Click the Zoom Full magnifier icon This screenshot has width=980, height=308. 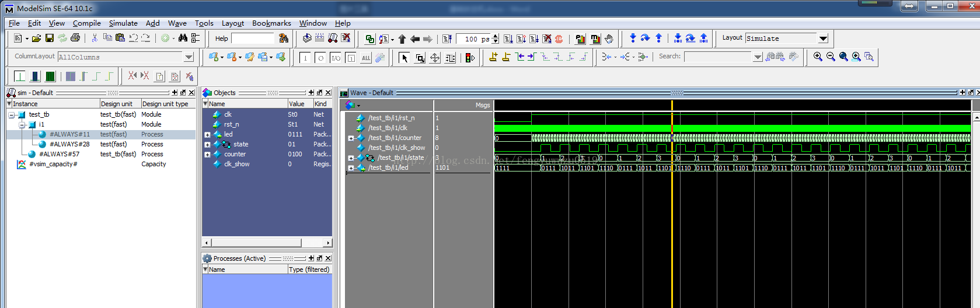[x=843, y=57]
